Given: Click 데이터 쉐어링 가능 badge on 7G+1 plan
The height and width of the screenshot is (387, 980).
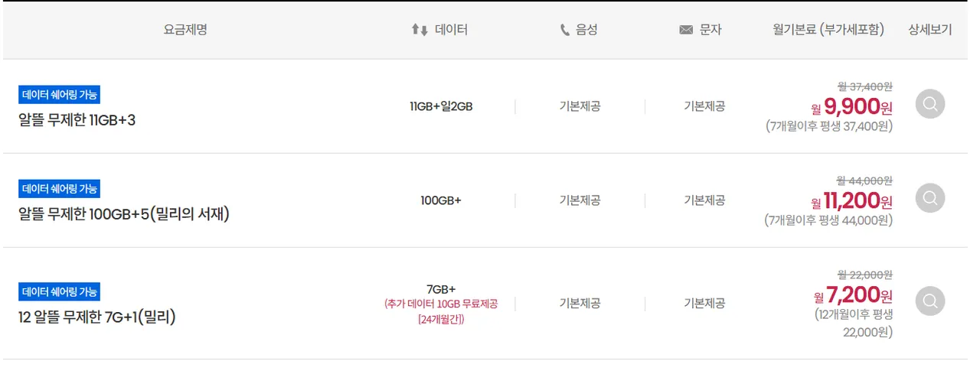Looking at the screenshot, I should 60,291.
